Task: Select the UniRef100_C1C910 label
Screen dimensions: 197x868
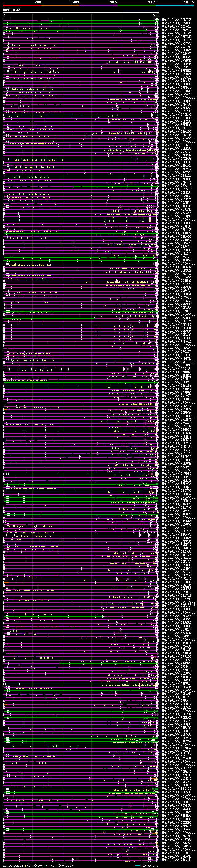Action: [177, 737]
